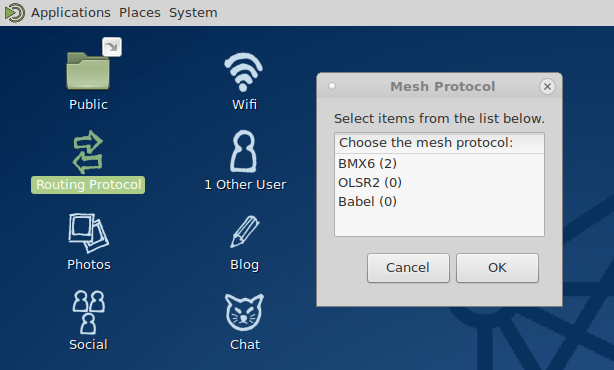Close the Mesh Protocol dialog
614x370 pixels.
[547, 86]
